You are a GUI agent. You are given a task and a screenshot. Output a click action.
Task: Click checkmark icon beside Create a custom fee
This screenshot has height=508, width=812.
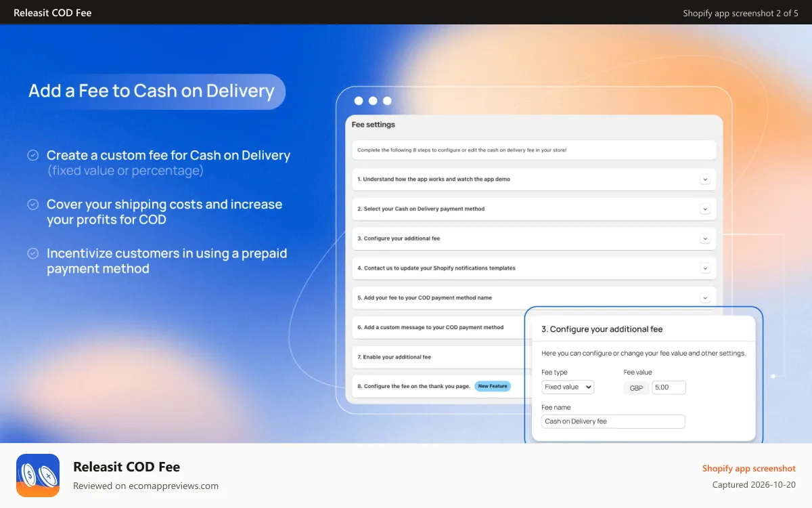point(32,155)
